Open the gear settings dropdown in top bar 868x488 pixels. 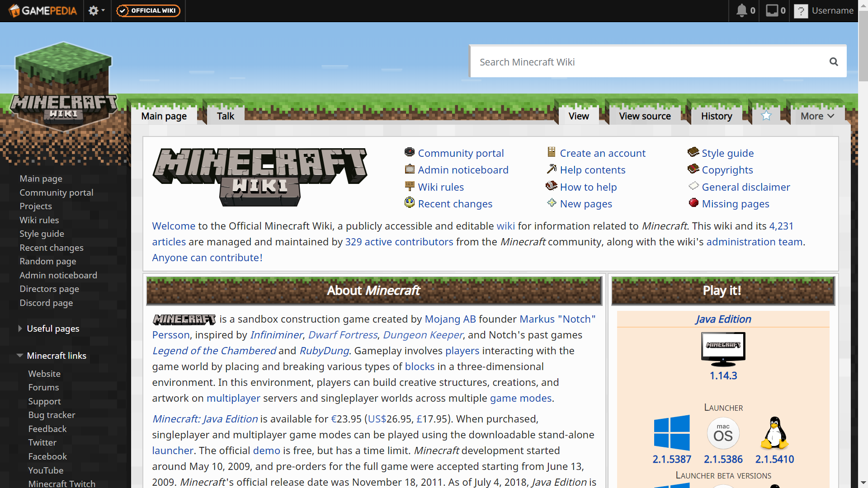(96, 10)
